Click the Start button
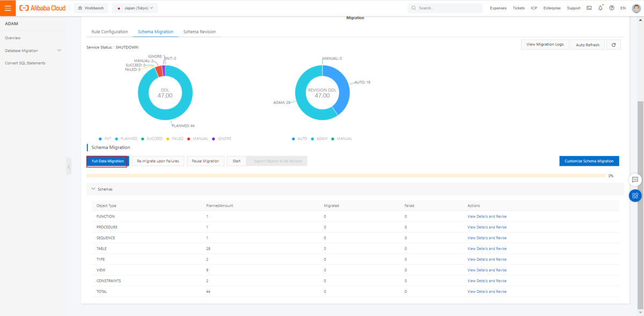This screenshot has width=644, height=316. (x=237, y=161)
